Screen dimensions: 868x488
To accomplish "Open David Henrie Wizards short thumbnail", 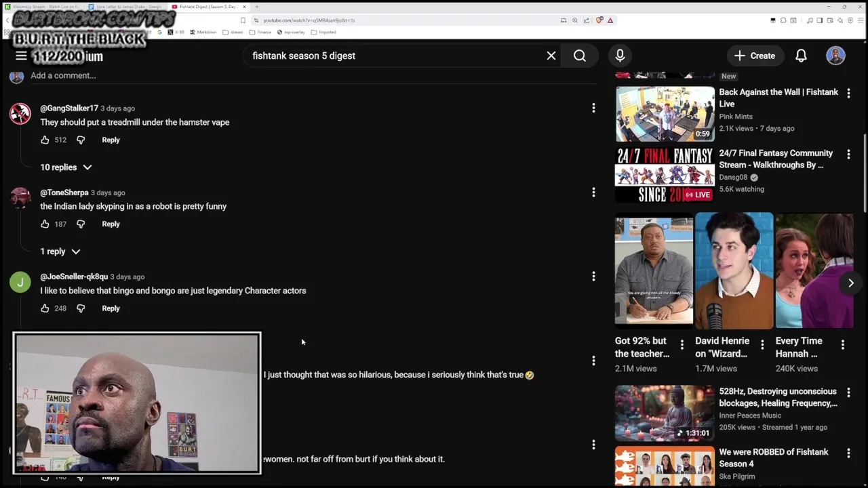I will [734, 270].
